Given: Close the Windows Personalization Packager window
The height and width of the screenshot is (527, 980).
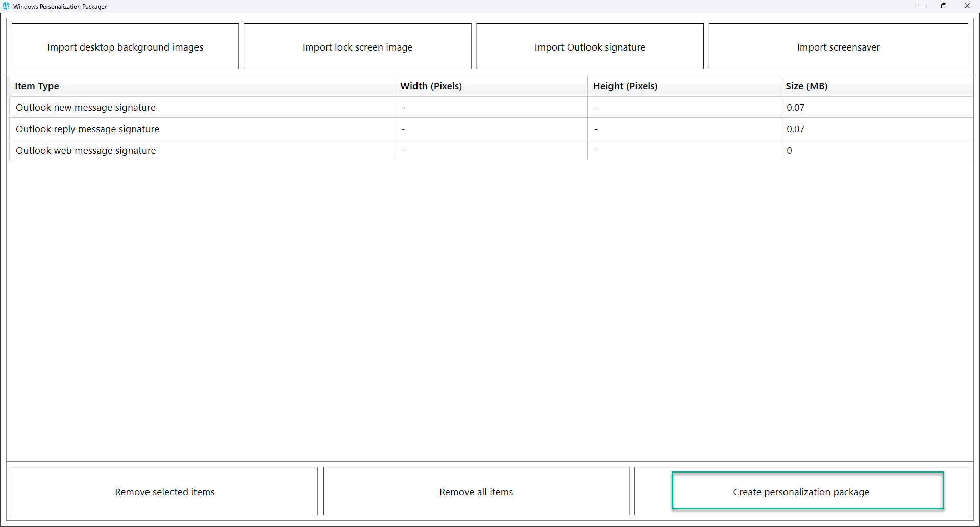Looking at the screenshot, I should click(967, 6).
